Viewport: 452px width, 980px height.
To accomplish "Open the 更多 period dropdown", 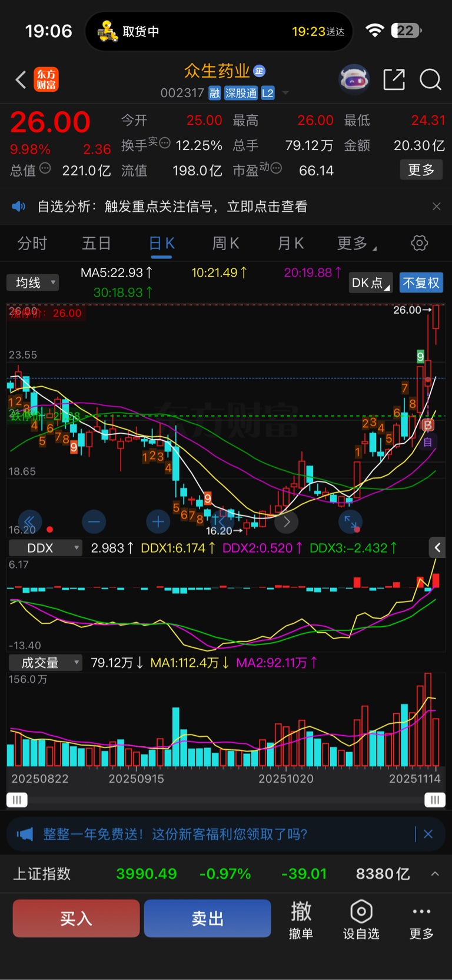I will pyautogui.click(x=357, y=243).
